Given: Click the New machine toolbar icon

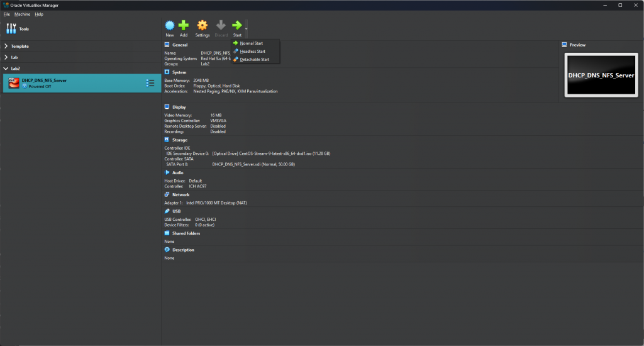Looking at the screenshot, I should (x=170, y=25).
